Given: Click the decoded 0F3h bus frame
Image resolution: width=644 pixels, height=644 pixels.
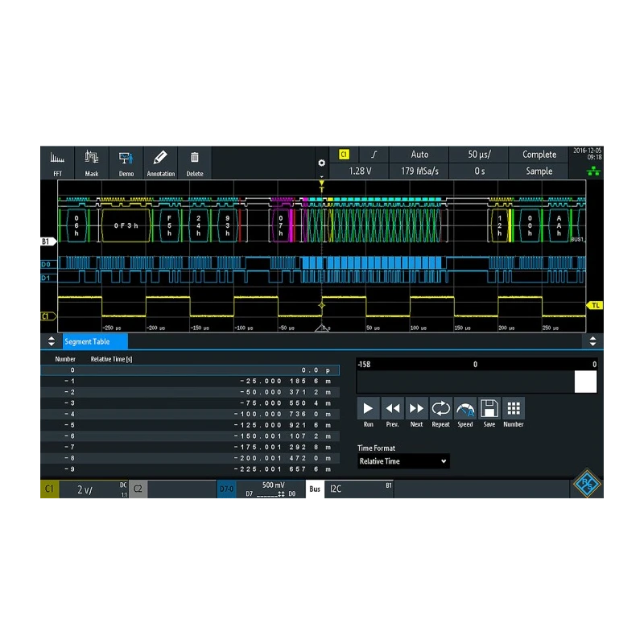Looking at the screenshot, I should coord(126,225).
